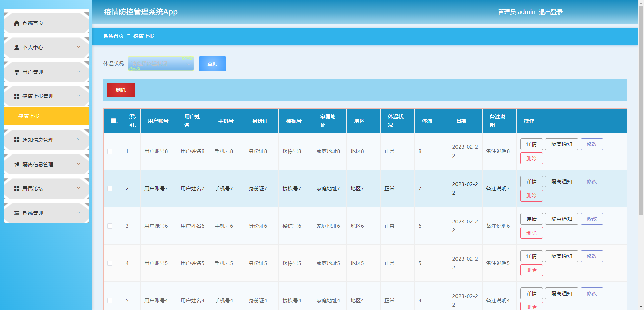This screenshot has width=644, height=310.
Task: Click the list icon beside 系统管理
Action: point(17,213)
